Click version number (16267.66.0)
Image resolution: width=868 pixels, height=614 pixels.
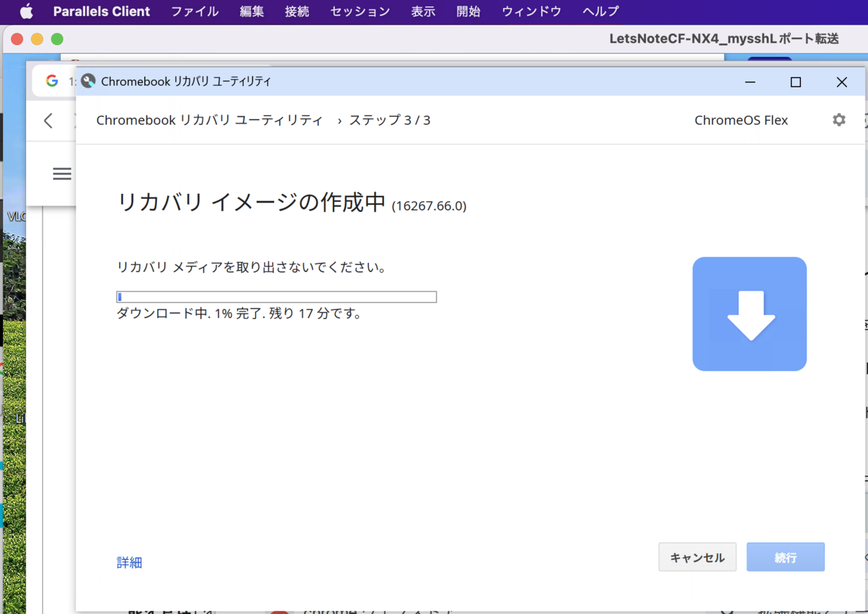pos(429,206)
